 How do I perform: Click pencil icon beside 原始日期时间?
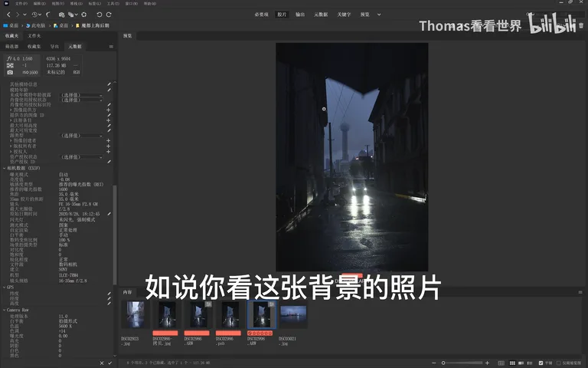(109, 214)
